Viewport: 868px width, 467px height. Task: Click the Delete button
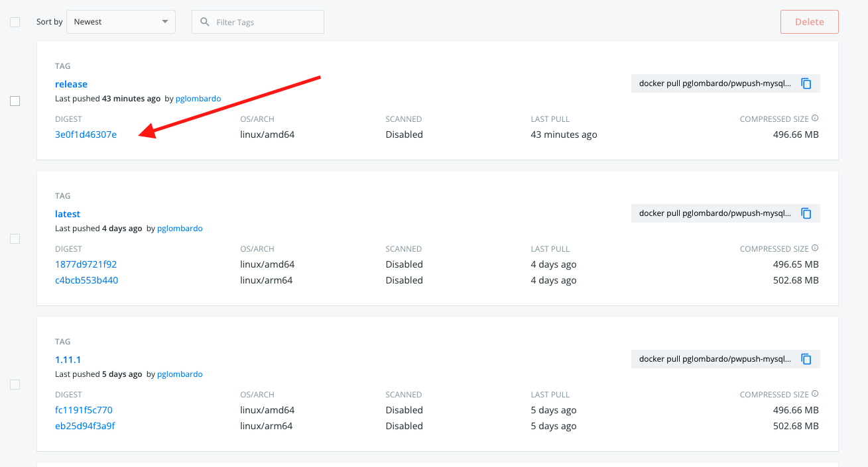[810, 22]
